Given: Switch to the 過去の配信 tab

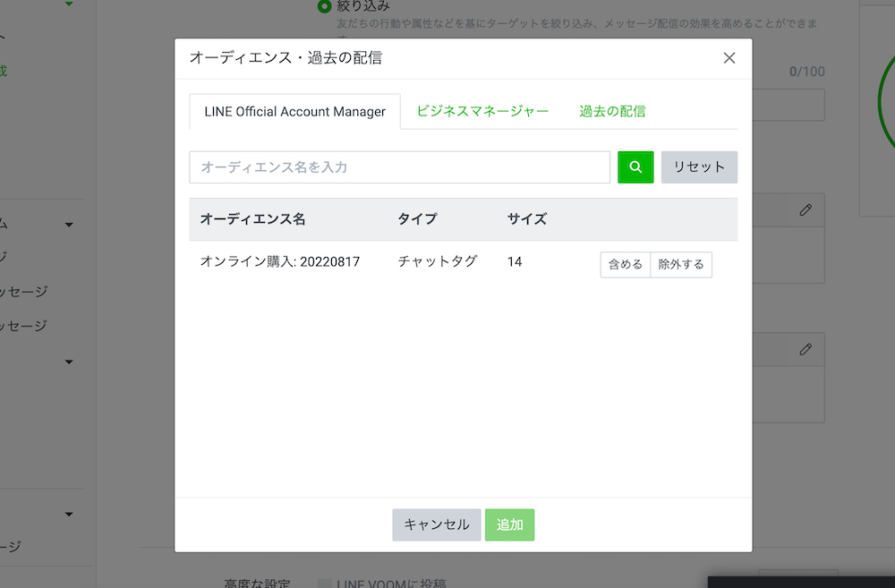Looking at the screenshot, I should [x=612, y=111].
